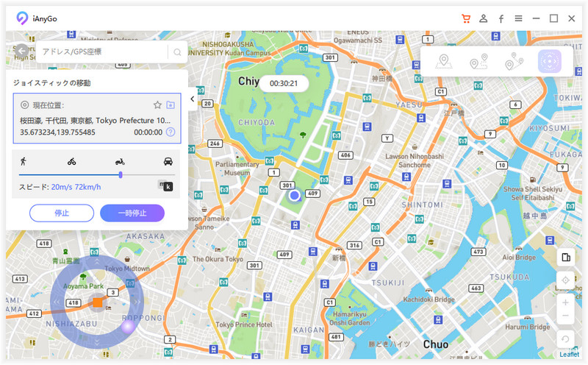Open the shopping cart icon
588x365 pixels.
[466, 18]
